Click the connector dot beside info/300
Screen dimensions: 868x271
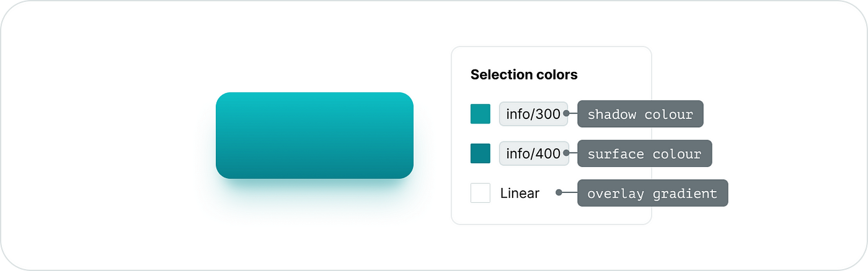click(566, 114)
